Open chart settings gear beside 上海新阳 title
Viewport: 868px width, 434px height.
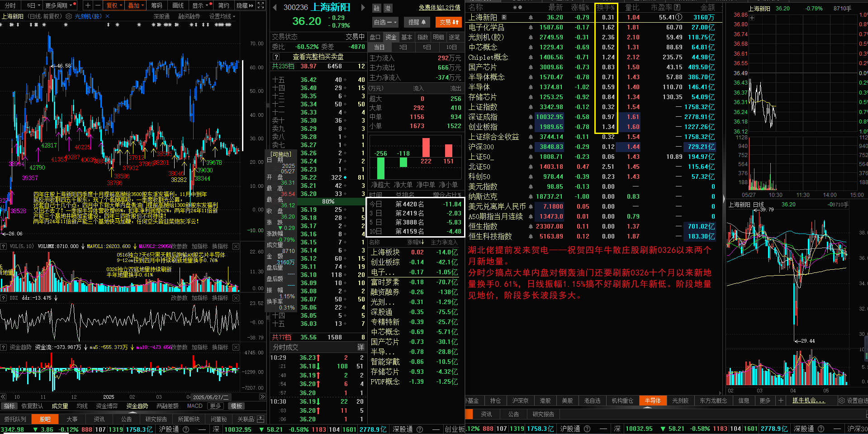click(69, 16)
